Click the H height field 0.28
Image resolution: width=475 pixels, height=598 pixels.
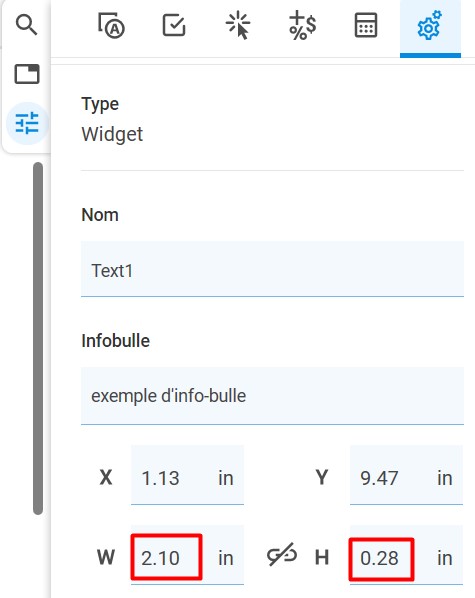406,555
